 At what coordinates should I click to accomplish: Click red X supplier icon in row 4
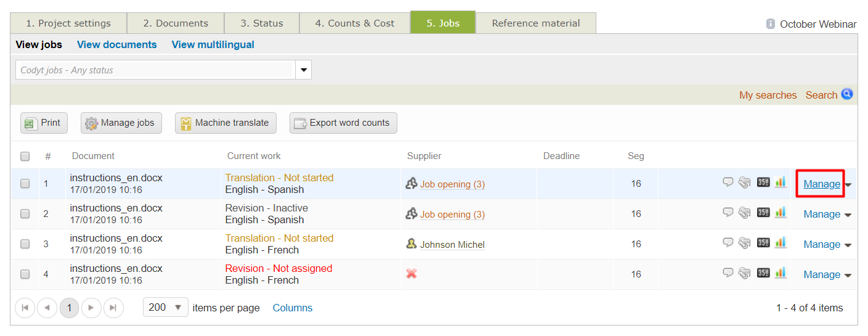click(412, 274)
